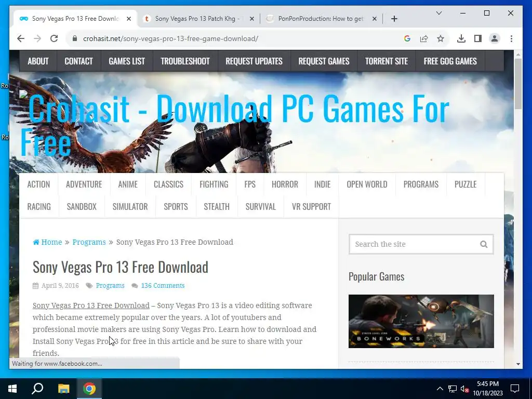Image resolution: width=532 pixels, height=399 pixels.
Task: Select the SIMULATOR category
Action: pyautogui.click(x=130, y=207)
